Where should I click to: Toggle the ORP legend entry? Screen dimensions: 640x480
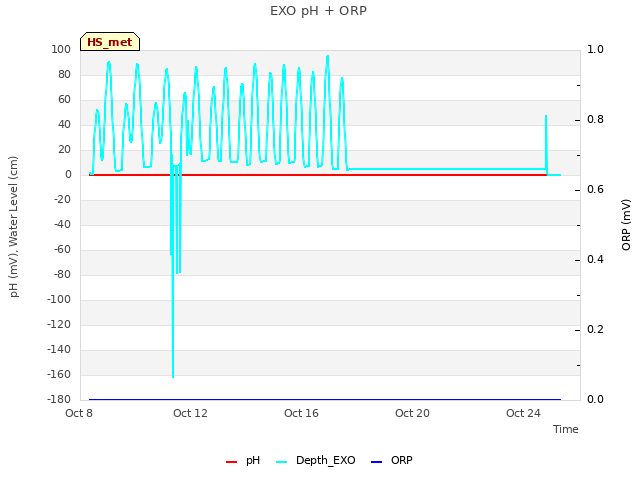[392, 460]
